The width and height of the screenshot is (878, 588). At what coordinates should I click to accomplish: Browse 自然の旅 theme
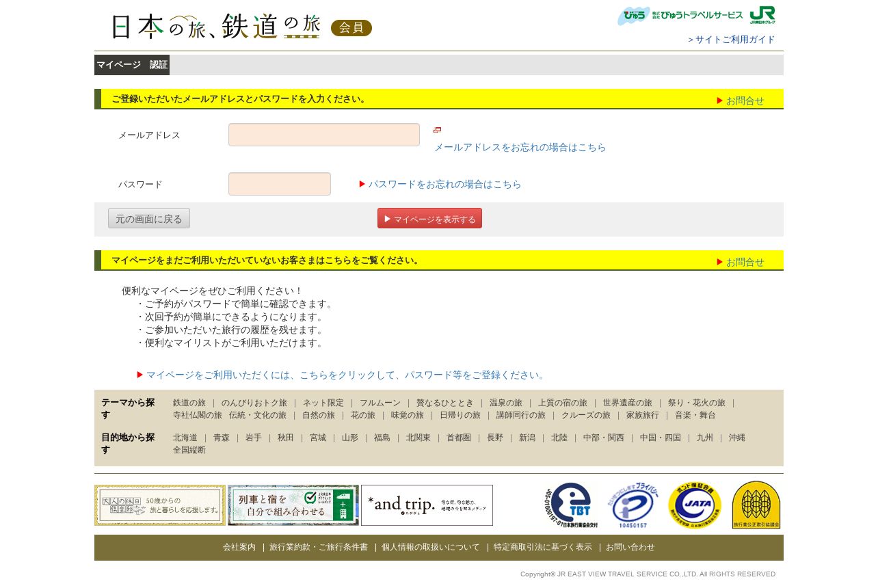pos(319,415)
